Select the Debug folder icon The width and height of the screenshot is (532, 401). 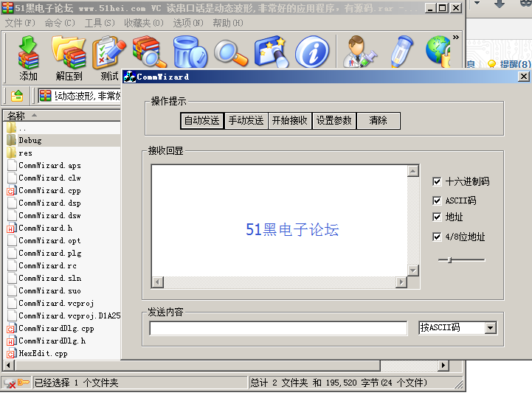tap(12, 140)
